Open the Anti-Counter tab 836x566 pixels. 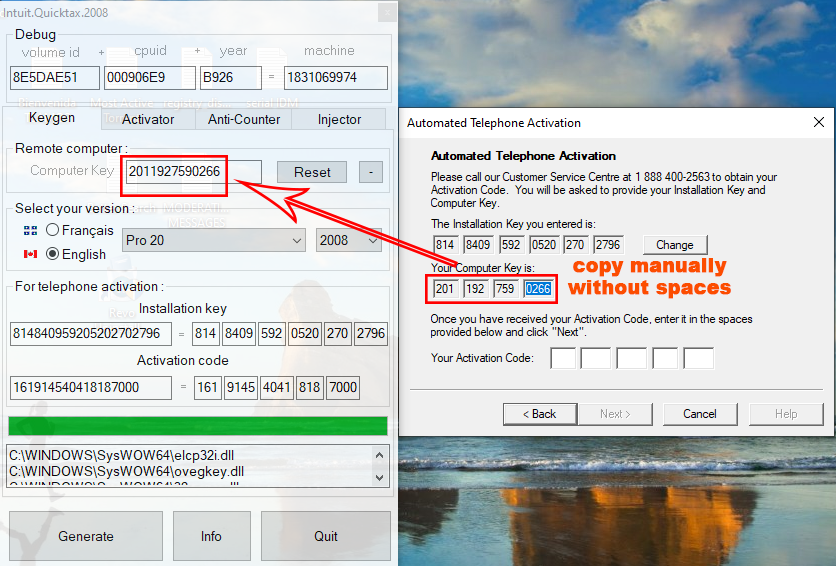coord(244,119)
